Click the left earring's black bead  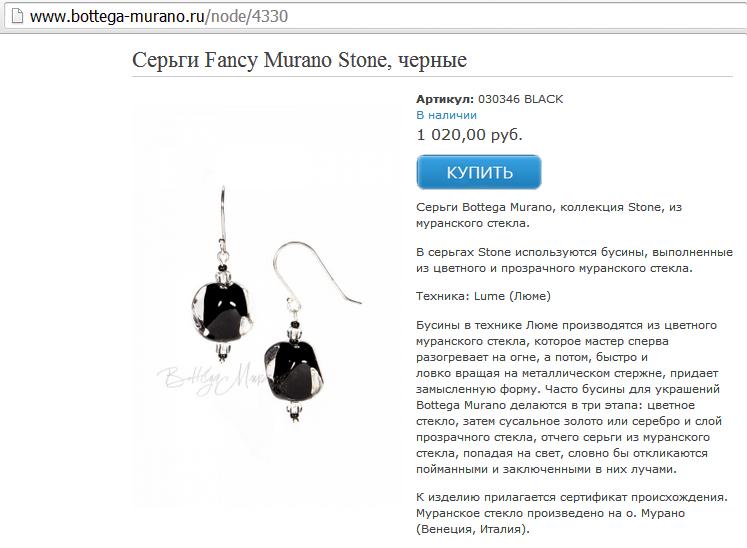pyautogui.click(x=222, y=311)
